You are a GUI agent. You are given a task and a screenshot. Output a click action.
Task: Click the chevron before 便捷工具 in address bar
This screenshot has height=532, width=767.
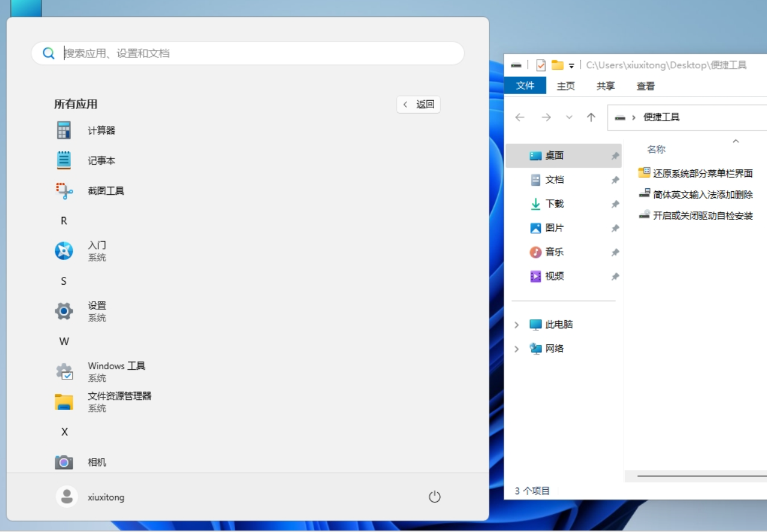[x=634, y=118]
